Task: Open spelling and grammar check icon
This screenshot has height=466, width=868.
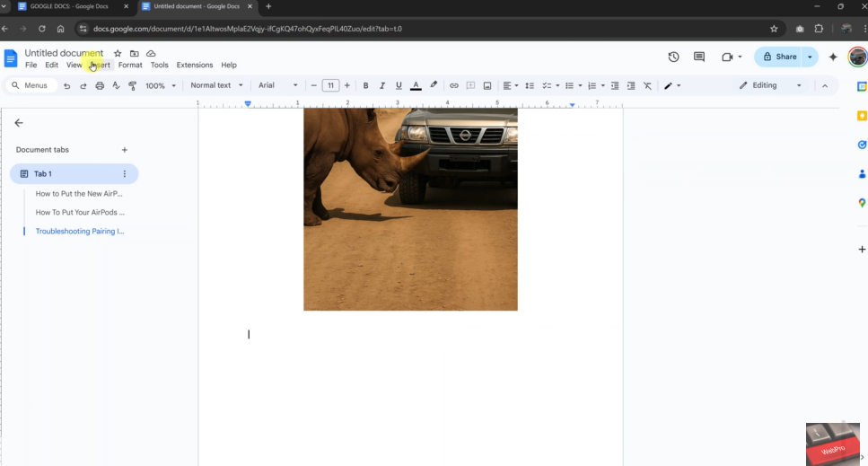Action: click(x=116, y=86)
